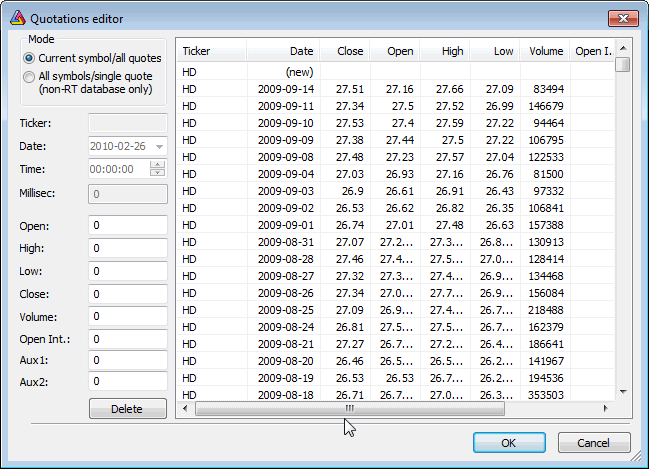Confirm with the OK button
The width and height of the screenshot is (649, 469).
coord(508,443)
